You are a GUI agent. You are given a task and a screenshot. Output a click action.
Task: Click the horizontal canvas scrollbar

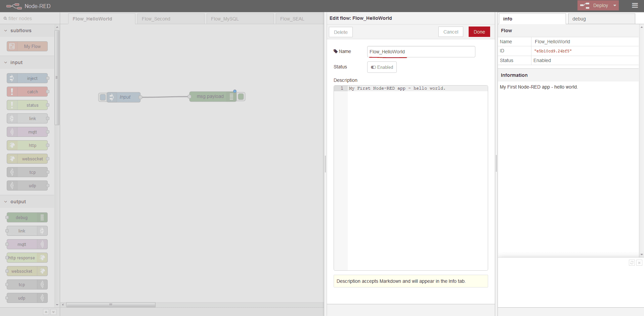111,305
